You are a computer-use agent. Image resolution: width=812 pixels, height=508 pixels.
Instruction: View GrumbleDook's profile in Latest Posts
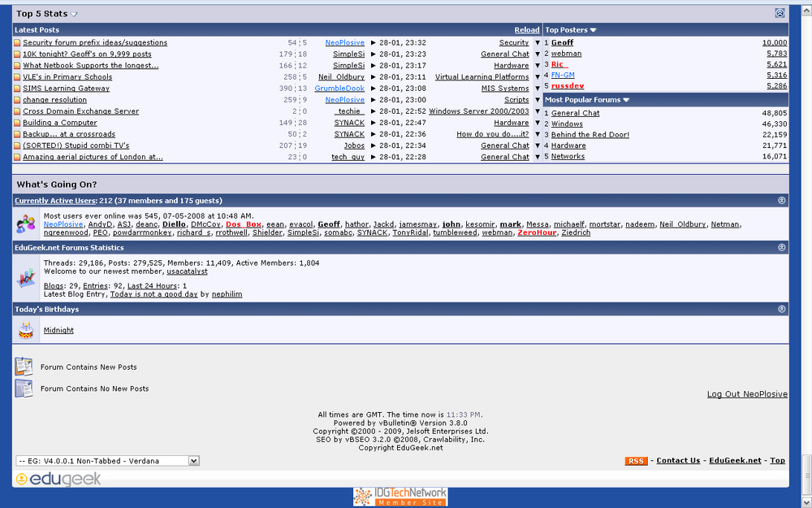pyautogui.click(x=339, y=88)
